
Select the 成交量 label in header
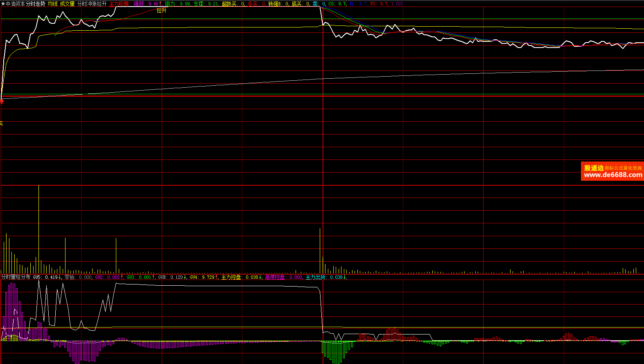(68, 4)
